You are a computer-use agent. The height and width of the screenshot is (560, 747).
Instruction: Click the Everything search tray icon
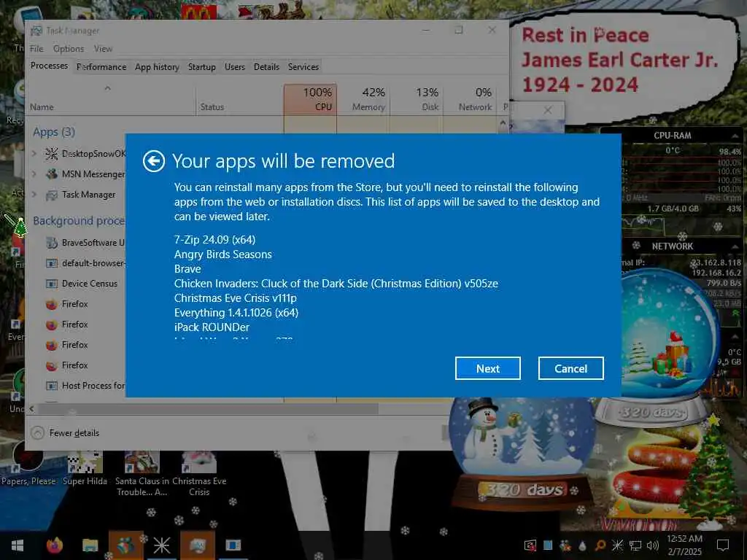[x=600, y=545]
